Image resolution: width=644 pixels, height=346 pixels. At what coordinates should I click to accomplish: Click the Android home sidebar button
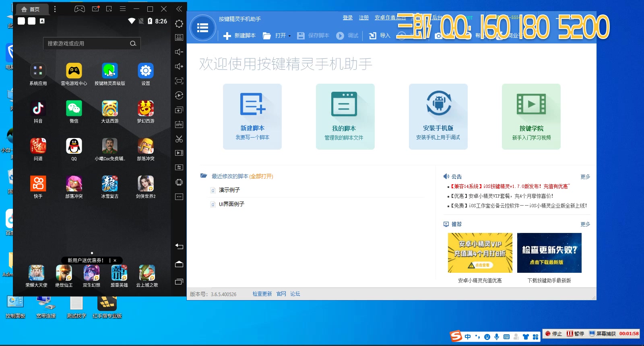coord(179,264)
